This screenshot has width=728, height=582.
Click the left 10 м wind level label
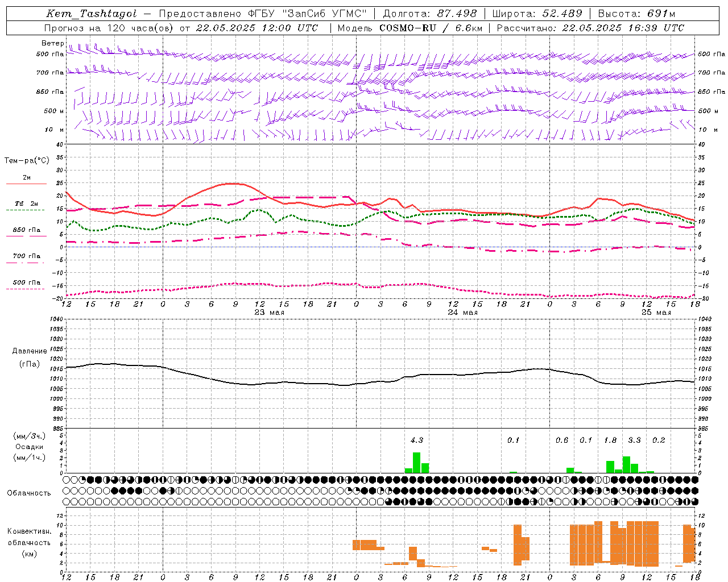point(55,130)
